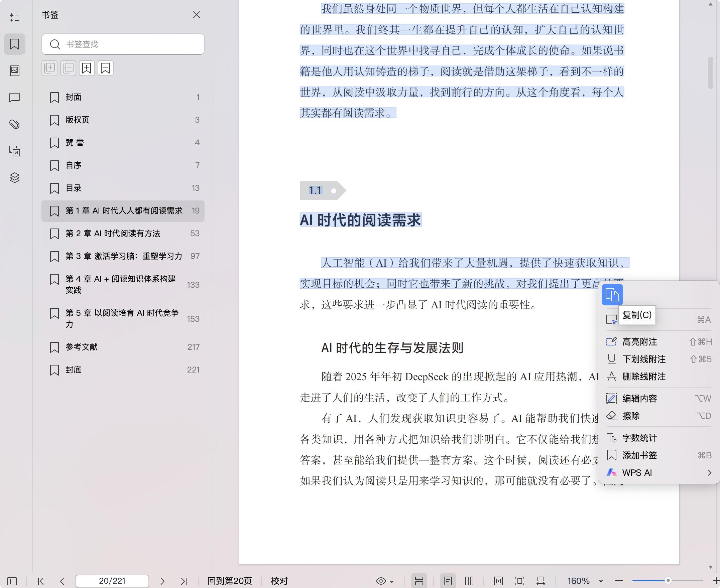Jump to 第 5 章 以阅读培育 AI 时代竞争力

pyautogui.click(x=123, y=318)
